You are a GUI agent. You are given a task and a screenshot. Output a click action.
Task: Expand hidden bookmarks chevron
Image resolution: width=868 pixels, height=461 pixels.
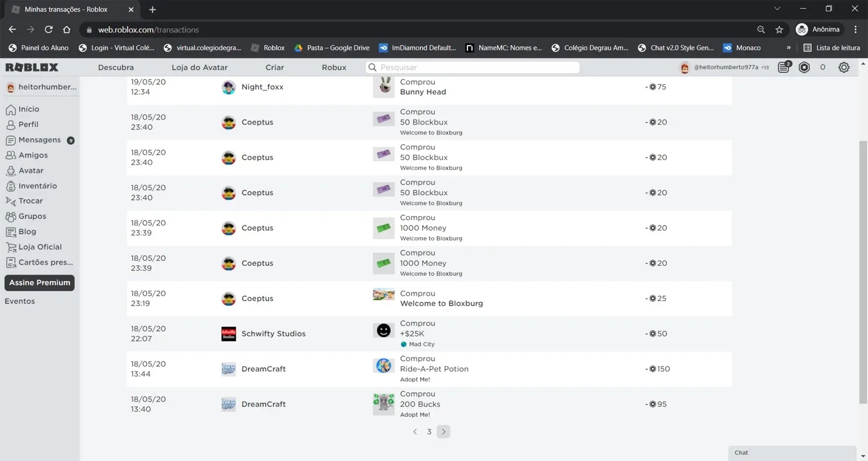(x=789, y=48)
